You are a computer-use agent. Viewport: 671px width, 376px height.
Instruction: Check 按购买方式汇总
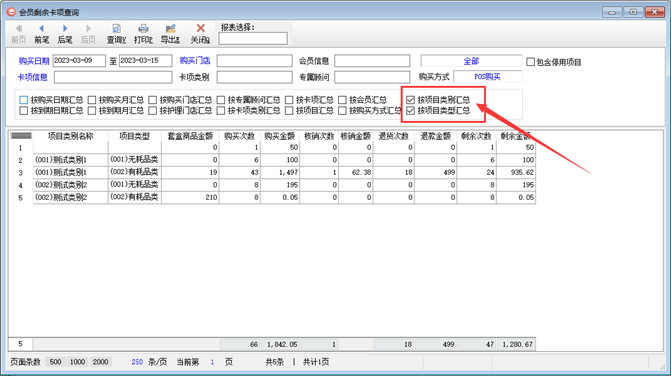pos(342,111)
